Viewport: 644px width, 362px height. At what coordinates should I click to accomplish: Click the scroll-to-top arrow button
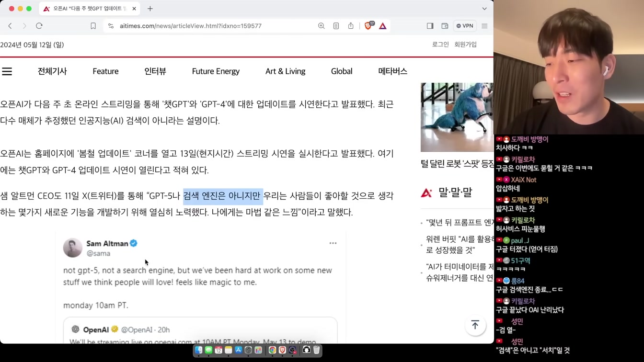pyautogui.click(x=475, y=326)
